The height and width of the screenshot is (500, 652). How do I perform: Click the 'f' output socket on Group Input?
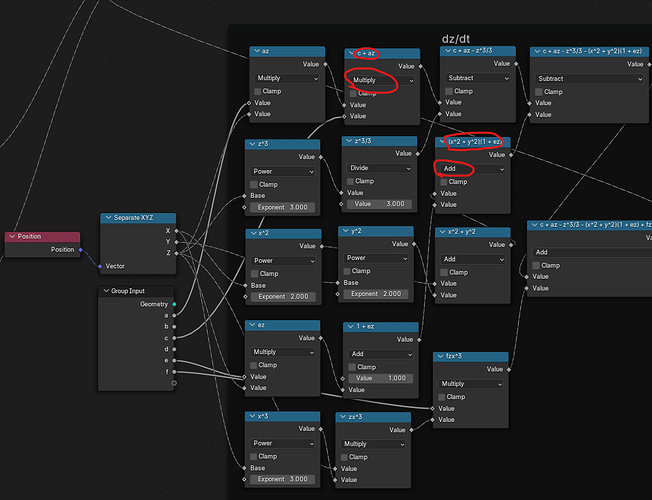[x=174, y=371]
